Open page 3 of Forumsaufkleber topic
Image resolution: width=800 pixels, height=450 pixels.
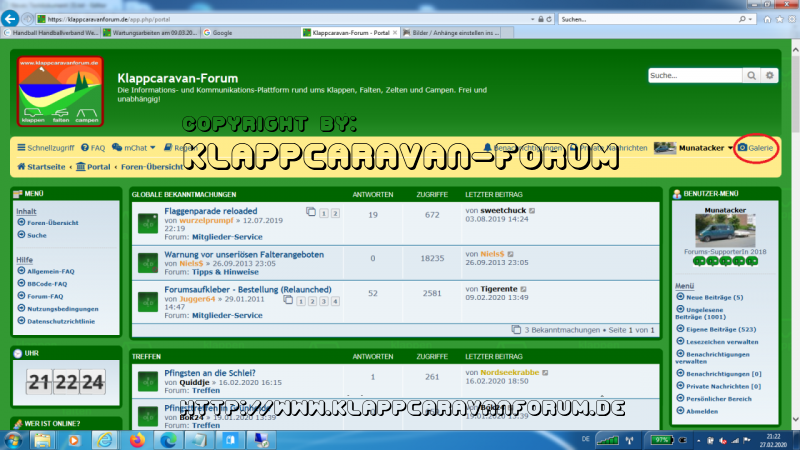point(323,302)
